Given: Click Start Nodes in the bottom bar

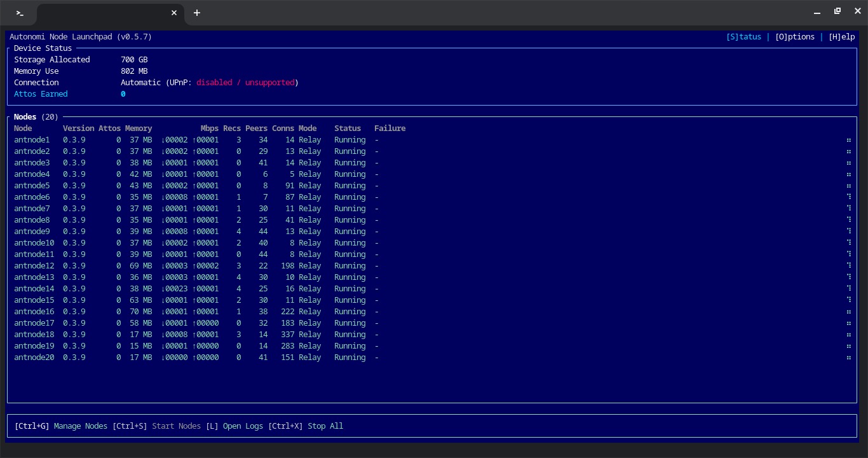Looking at the screenshot, I should (x=176, y=426).
